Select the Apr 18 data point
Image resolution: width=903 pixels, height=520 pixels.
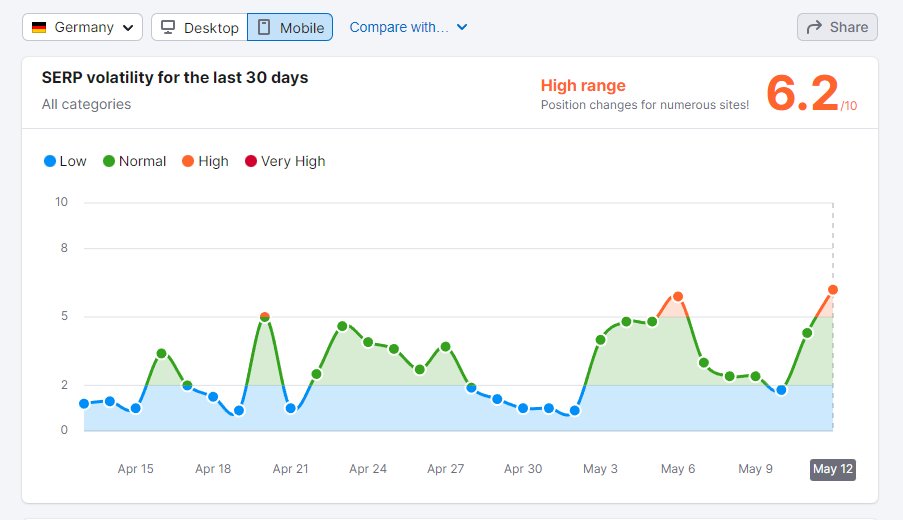click(213, 397)
